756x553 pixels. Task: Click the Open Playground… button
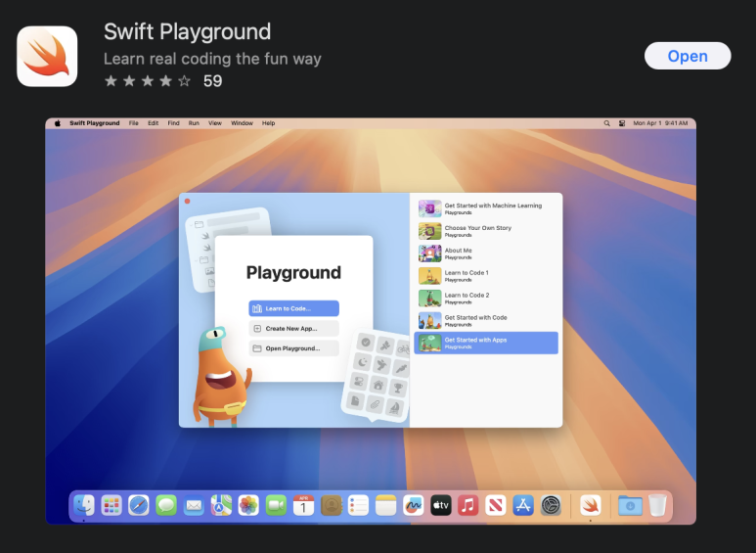(293, 347)
